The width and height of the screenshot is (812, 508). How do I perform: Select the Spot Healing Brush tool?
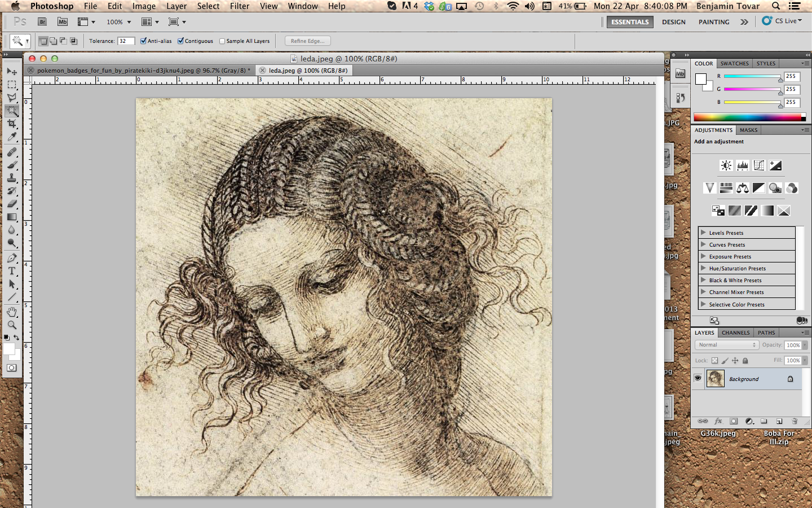point(12,152)
